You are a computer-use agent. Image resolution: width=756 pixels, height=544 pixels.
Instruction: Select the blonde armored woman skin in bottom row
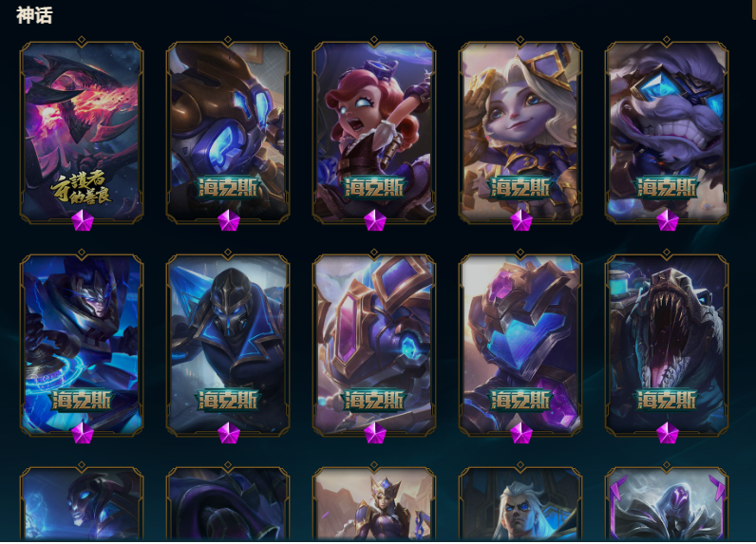pos(374,501)
